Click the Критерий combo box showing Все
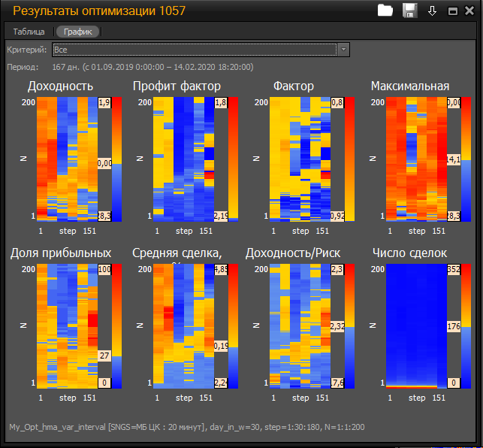The width and height of the screenshot is (483, 448). [x=194, y=50]
